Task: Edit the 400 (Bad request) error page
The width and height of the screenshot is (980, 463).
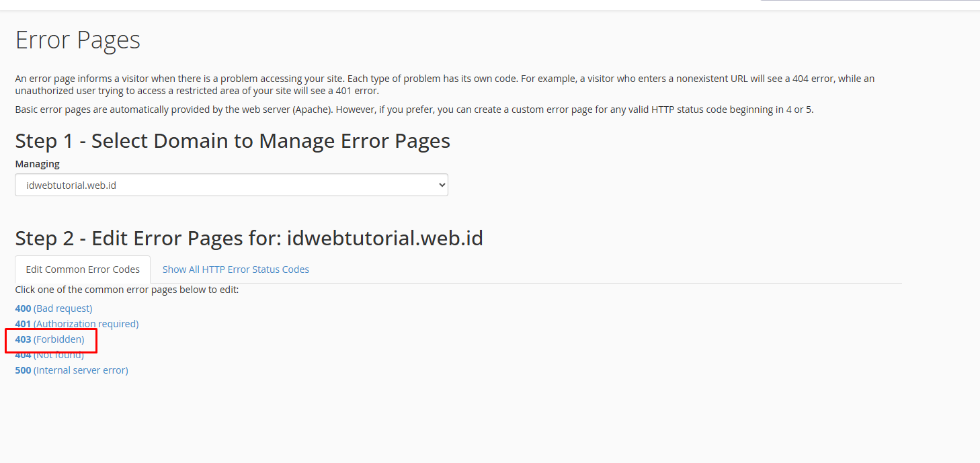Action: (54, 308)
